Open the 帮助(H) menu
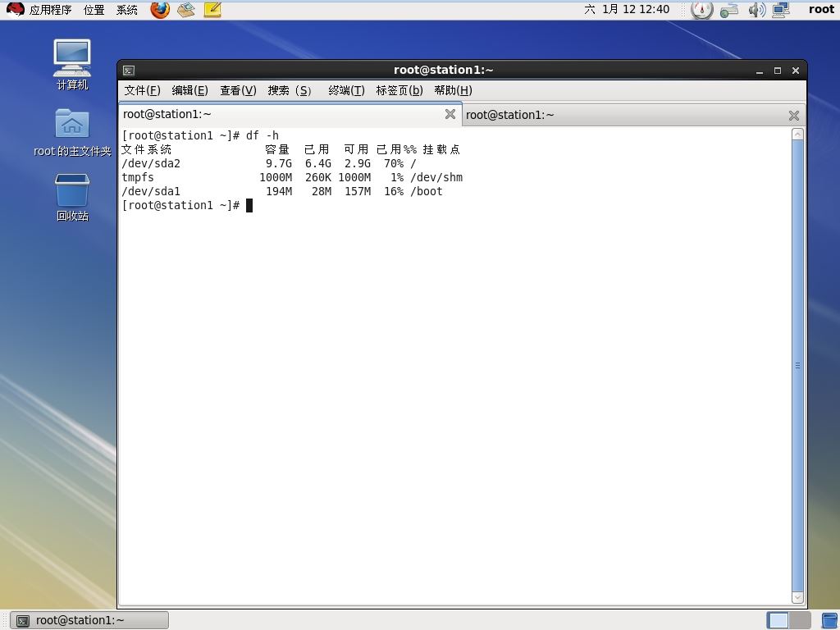 [453, 90]
